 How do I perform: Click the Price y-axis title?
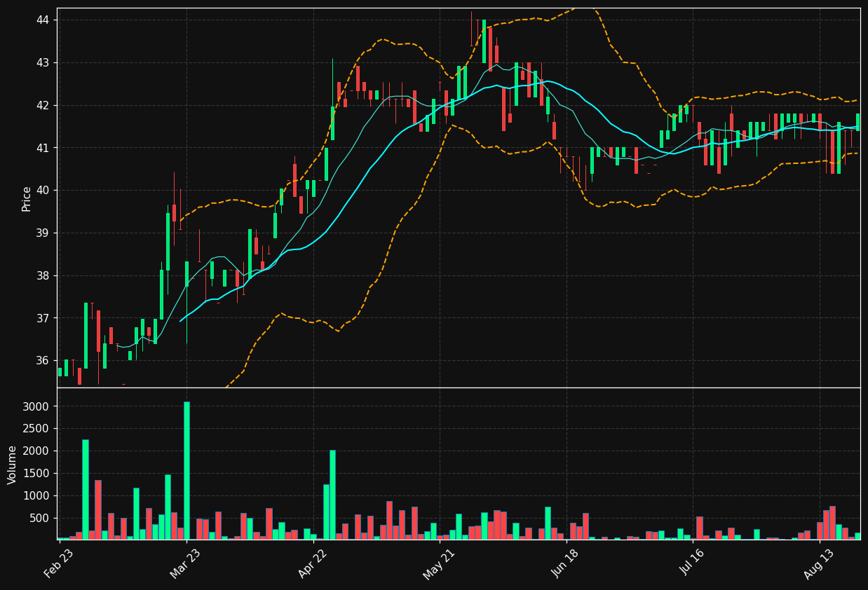pos(27,198)
